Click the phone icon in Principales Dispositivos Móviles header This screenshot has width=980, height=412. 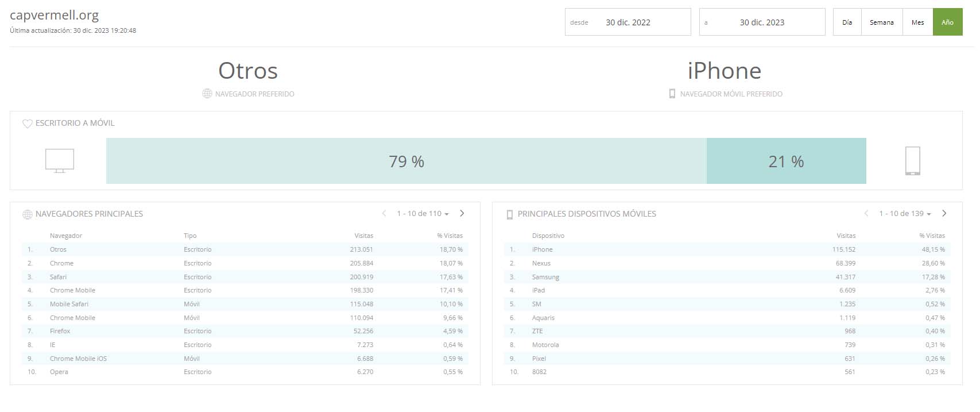pos(509,214)
